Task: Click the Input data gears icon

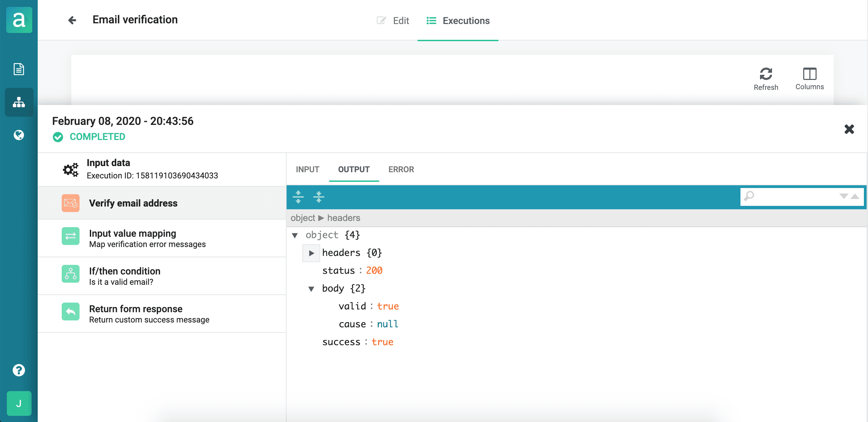Action: pos(71,169)
